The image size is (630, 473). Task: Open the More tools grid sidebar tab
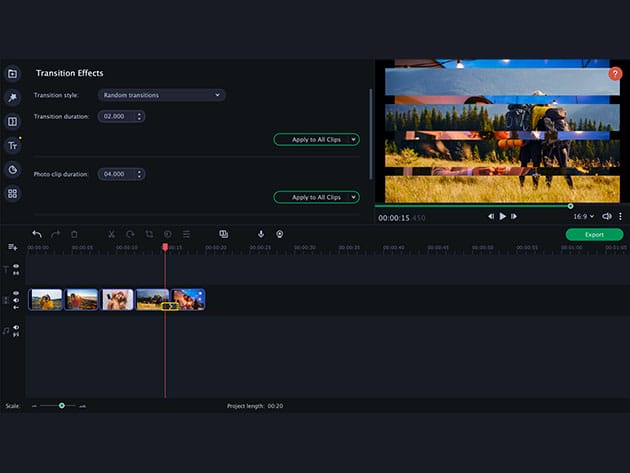tap(12, 193)
